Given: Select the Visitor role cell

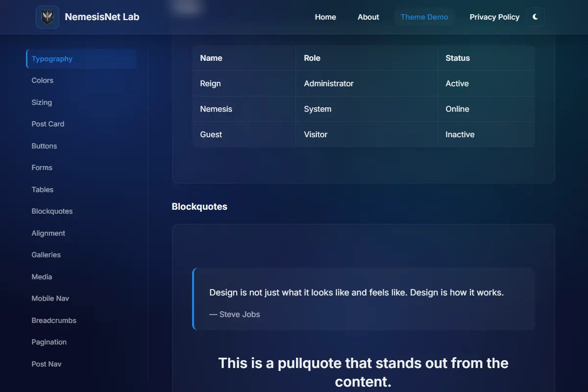Looking at the screenshot, I should pos(367,134).
